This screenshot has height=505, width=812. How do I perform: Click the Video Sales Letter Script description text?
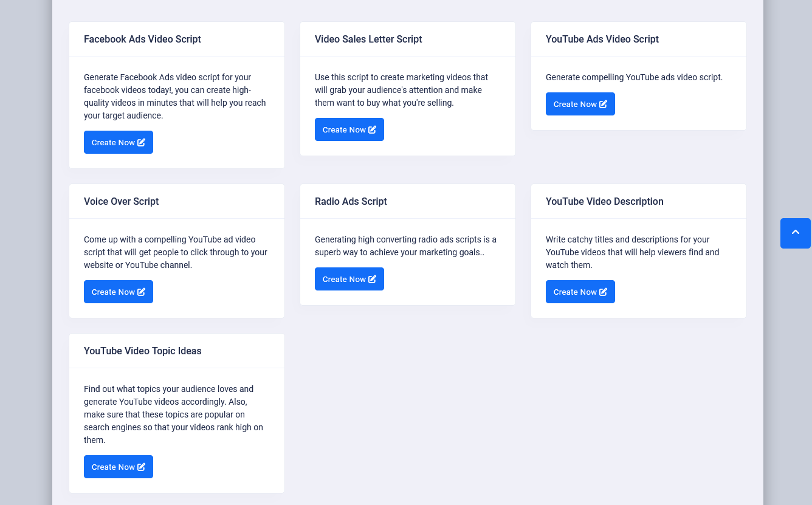click(401, 90)
